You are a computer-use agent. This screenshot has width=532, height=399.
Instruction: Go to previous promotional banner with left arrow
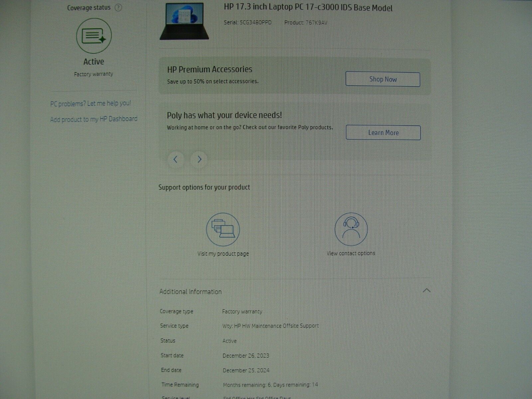click(176, 160)
